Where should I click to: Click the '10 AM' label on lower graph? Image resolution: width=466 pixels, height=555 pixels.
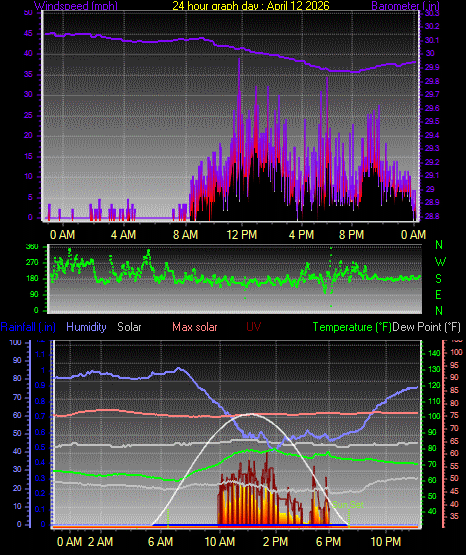219,541
